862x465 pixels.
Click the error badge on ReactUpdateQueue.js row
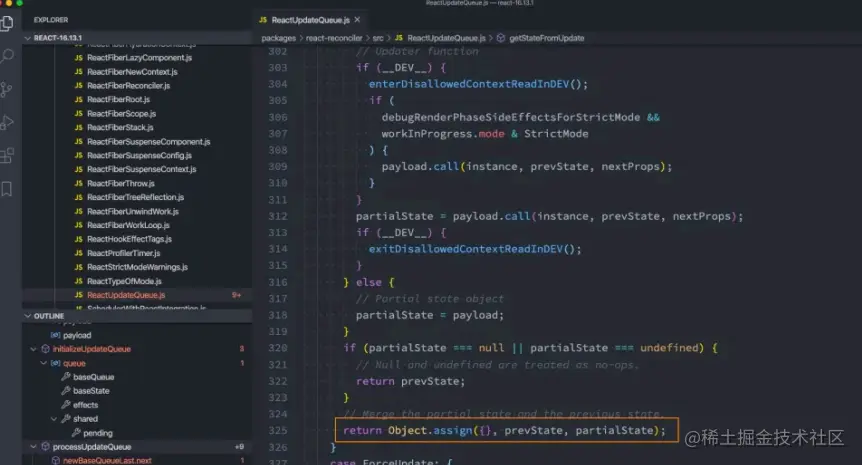236,295
